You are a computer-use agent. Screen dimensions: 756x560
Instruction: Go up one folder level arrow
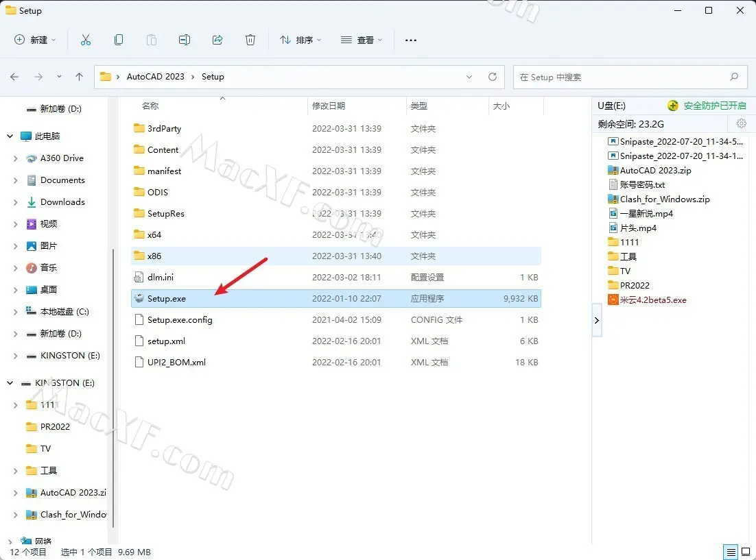pos(79,77)
